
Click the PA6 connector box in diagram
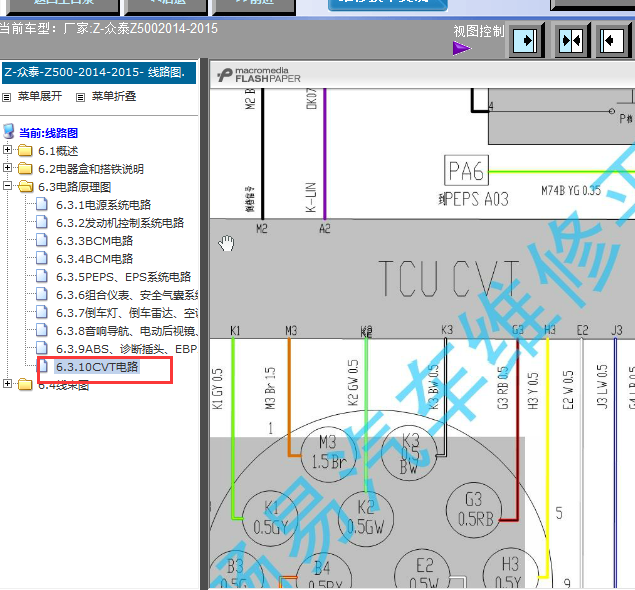(x=466, y=170)
